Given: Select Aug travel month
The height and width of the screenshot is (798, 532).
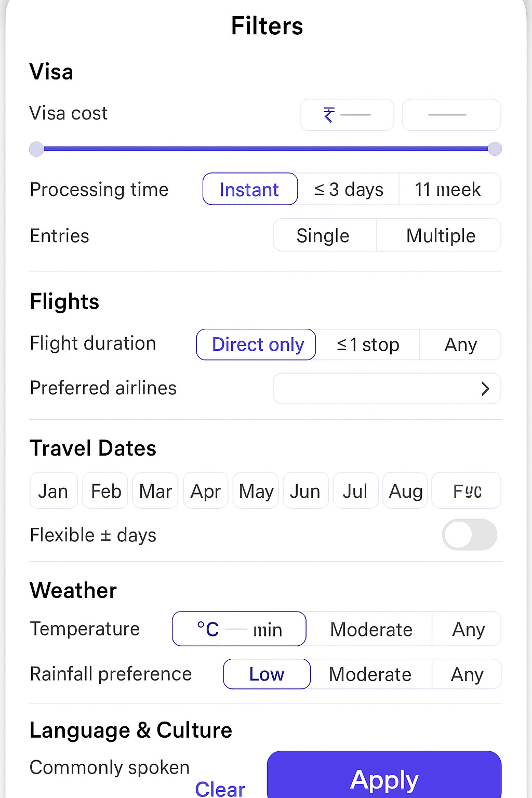Looking at the screenshot, I should coord(405,490).
